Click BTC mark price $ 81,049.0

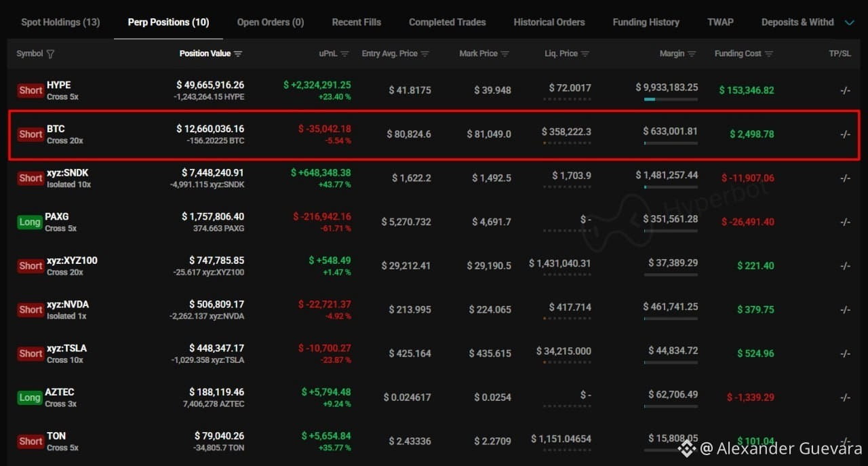click(x=489, y=134)
